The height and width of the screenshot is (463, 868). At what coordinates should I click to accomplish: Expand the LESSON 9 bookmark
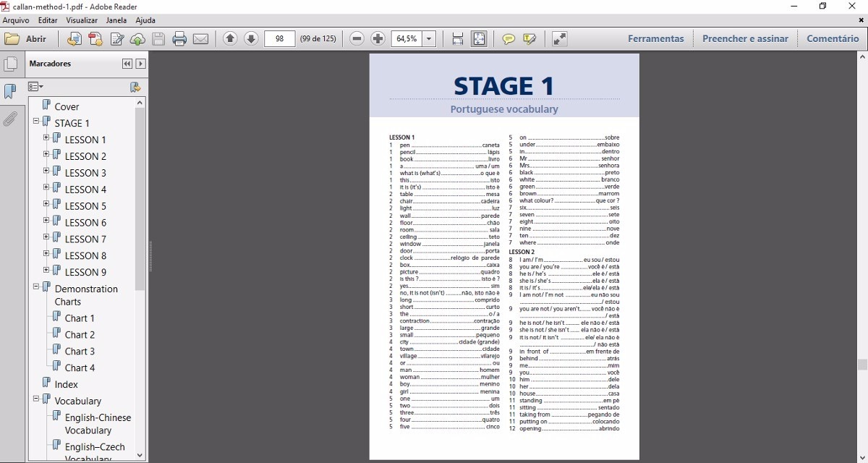point(46,270)
